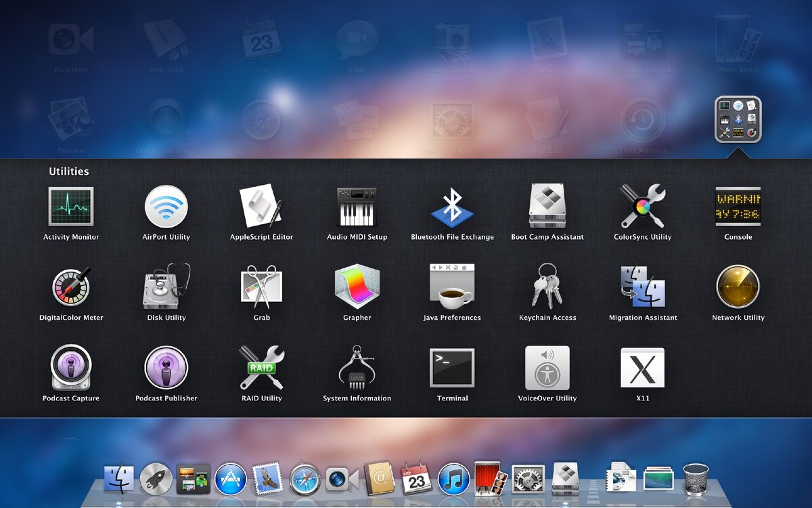Launch Safari compass icon in the Dock

(305, 480)
